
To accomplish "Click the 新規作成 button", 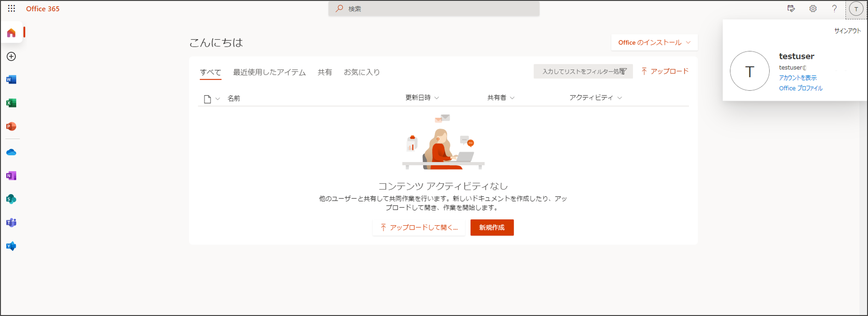I will (492, 228).
